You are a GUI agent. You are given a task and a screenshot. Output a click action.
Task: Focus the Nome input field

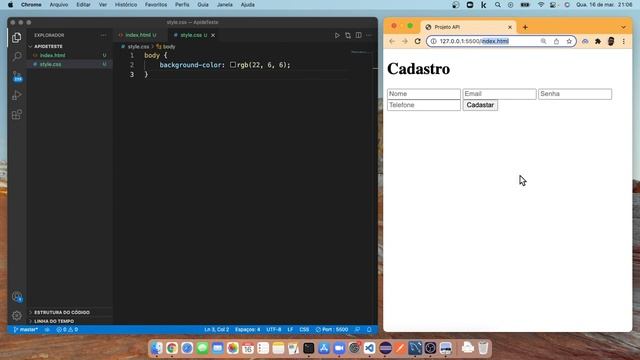[424, 94]
